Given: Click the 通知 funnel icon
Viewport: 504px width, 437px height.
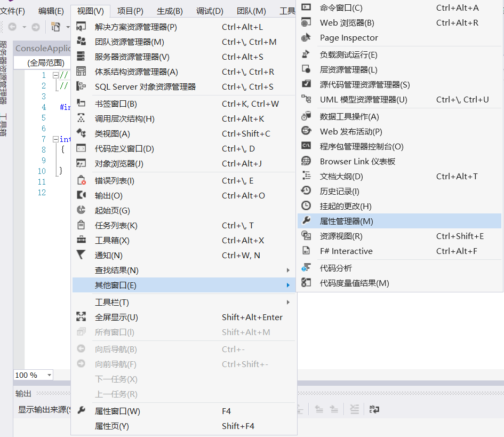Looking at the screenshot, I should (81, 255).
